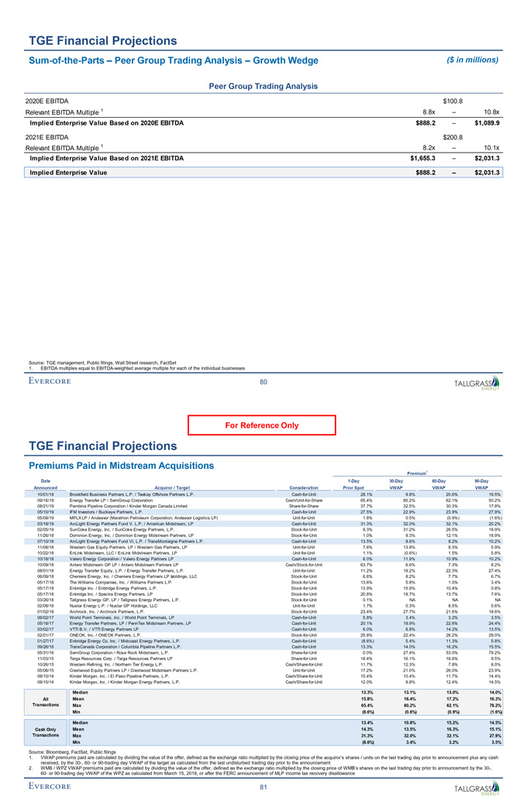The width and height of the screenshot is (527, 812).
Task: Click the 'For Reference Only' red box
Action: 263,425
